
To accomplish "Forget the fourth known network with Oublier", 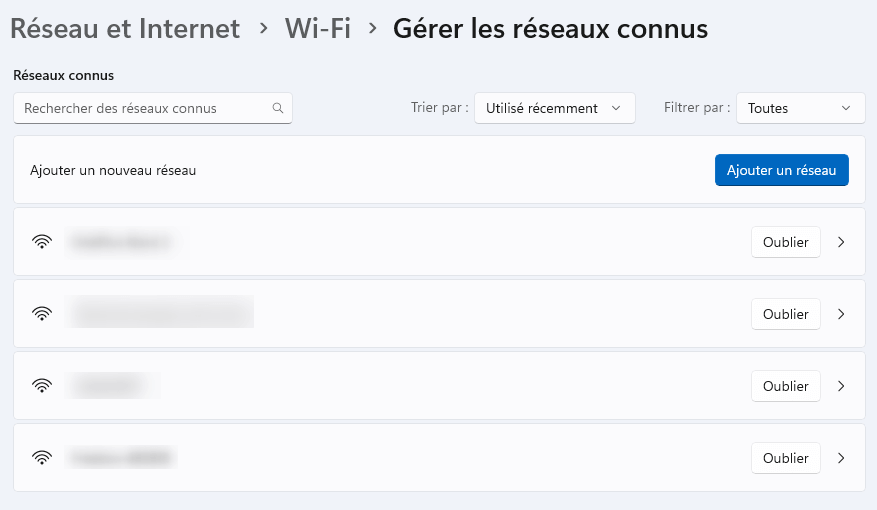I will point(785,459).
